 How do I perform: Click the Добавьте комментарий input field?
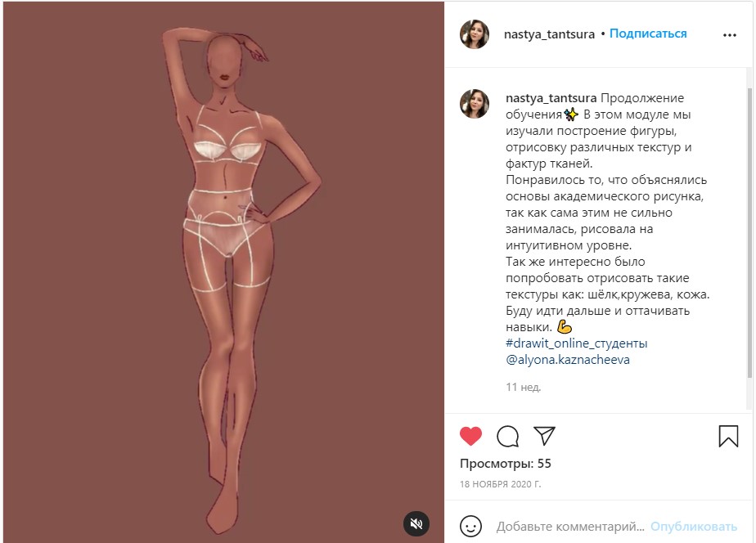[x=570, y=526]
